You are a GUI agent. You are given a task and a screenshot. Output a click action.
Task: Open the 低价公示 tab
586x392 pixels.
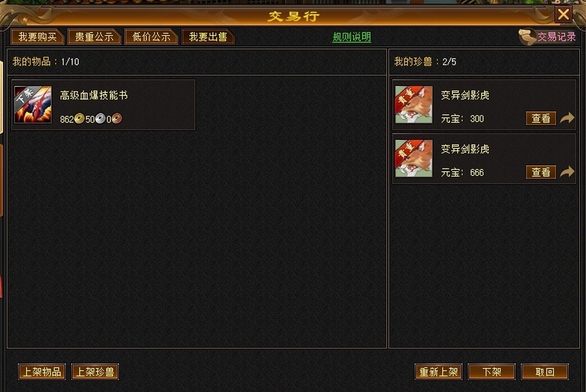151,37
